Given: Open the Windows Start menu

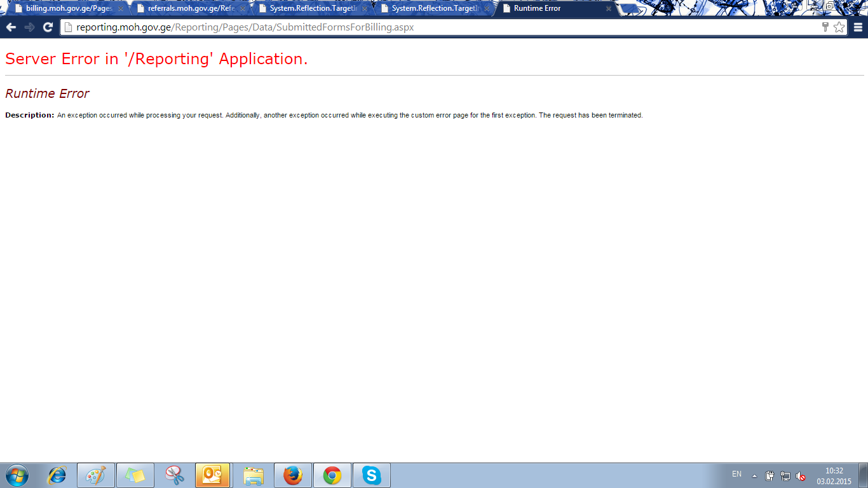Looking at the screenshot, I should [x=17, y=475].
